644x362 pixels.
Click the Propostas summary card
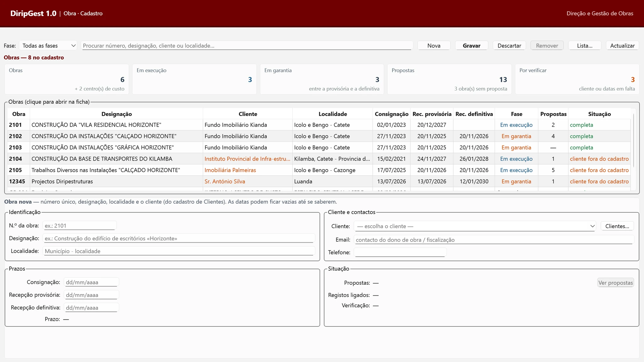point(449,79)
